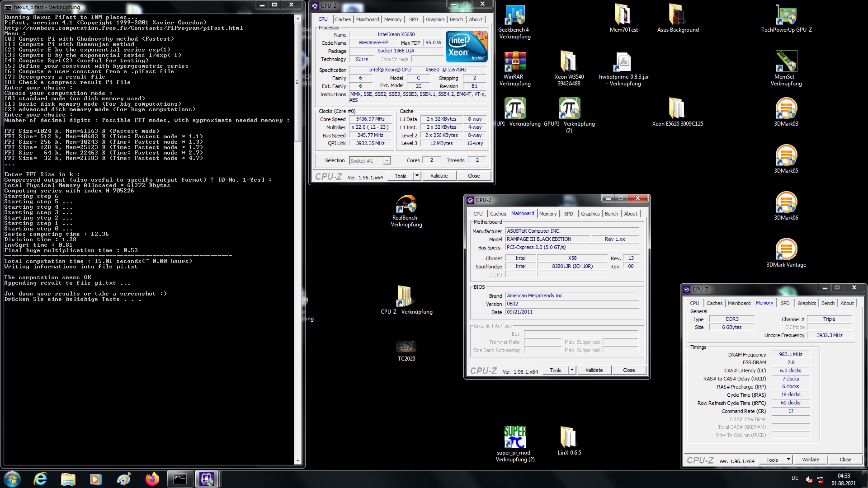
Task: Click Validate in the CPU tab window
Action: pyautogui.click(x=439, y=176)
